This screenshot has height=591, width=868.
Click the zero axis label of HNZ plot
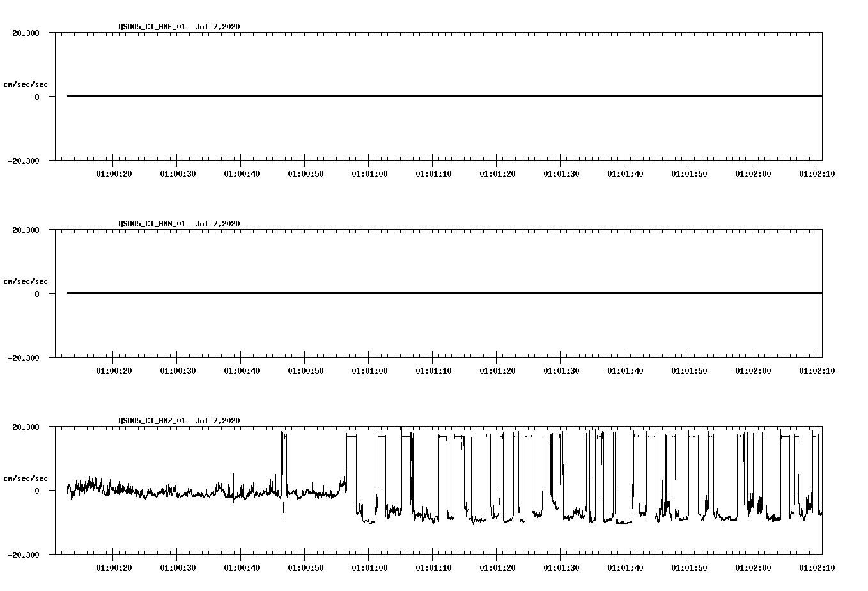[37, 491]
